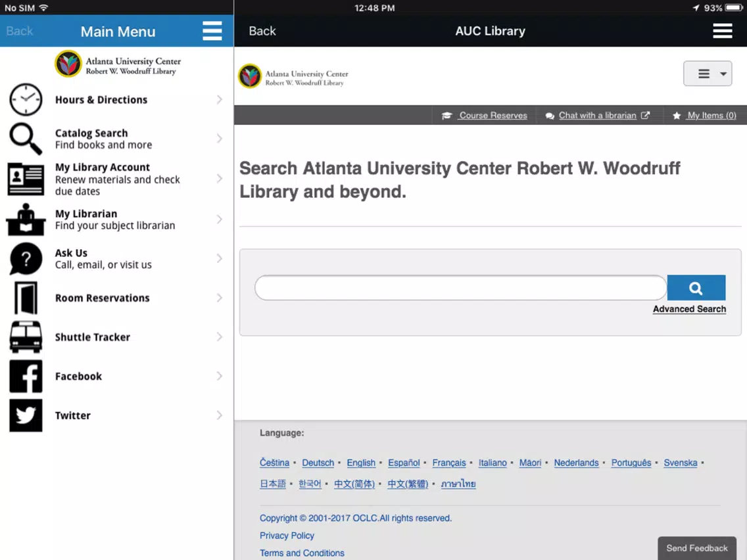Open the Privacy Policy link
The height and width of the screenshot is (560, 747).
[287, 536]
